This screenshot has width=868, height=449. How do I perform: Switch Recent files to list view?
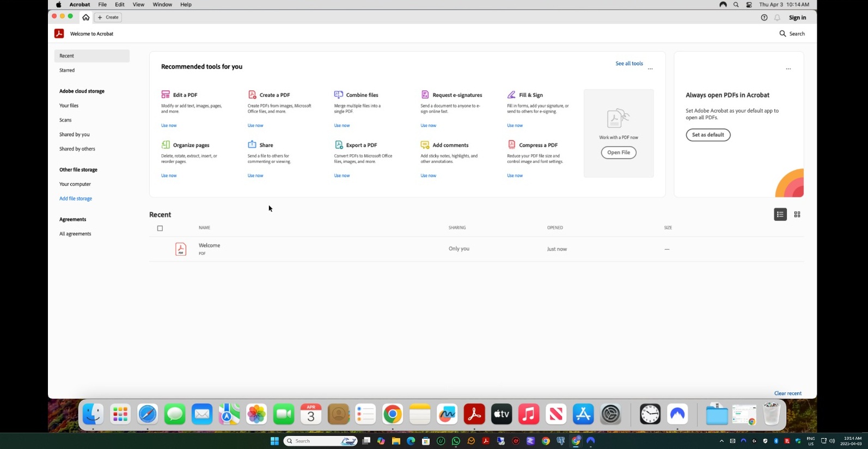click(x=780, y=214)
